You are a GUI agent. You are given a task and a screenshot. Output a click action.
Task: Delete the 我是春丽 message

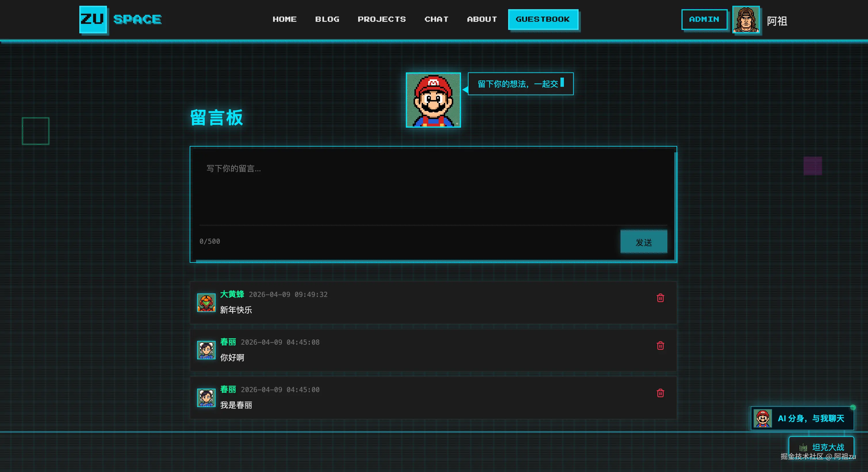pyautogui.click(x=660, y=393)
